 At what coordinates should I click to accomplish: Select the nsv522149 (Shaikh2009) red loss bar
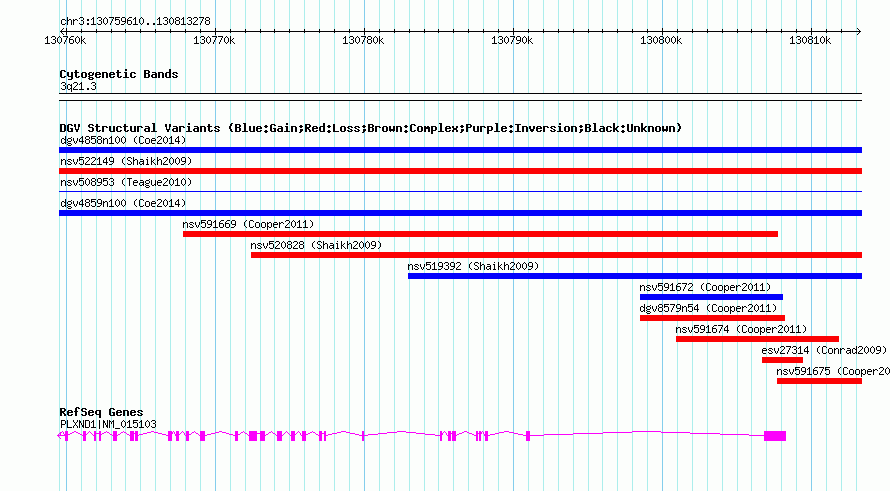click(x=460, y=171)
